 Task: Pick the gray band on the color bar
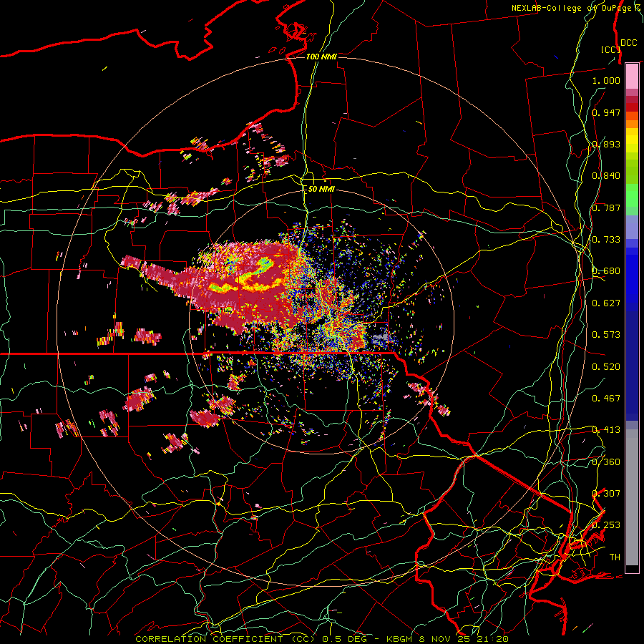632,497
